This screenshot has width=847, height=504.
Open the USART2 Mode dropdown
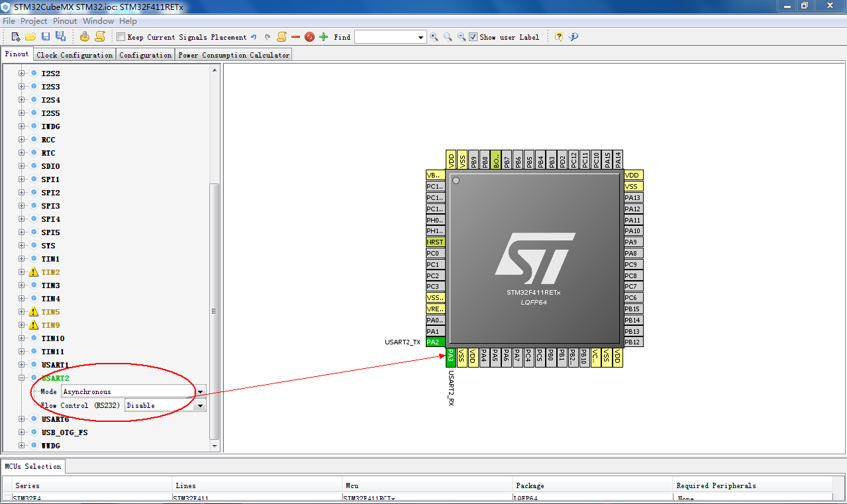click(x=201, y=391)
